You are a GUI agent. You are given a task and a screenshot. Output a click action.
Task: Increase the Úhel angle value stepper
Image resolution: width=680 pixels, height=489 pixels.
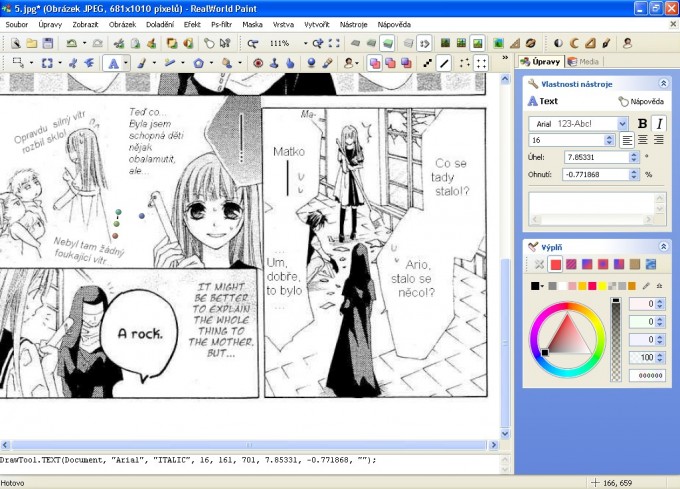634,154
